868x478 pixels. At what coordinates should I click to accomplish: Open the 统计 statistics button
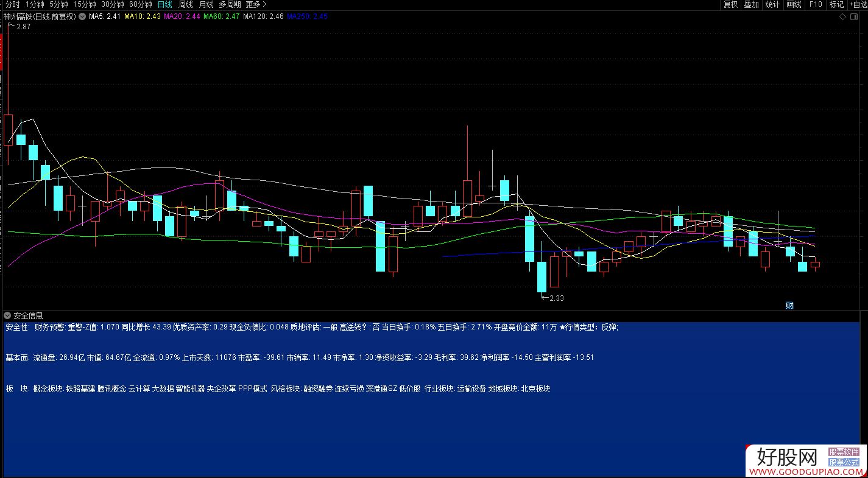point(772,4)
